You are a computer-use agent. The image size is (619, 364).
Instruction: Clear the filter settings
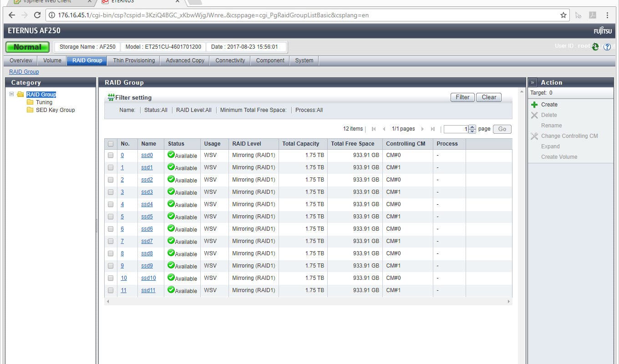point(489,97)
